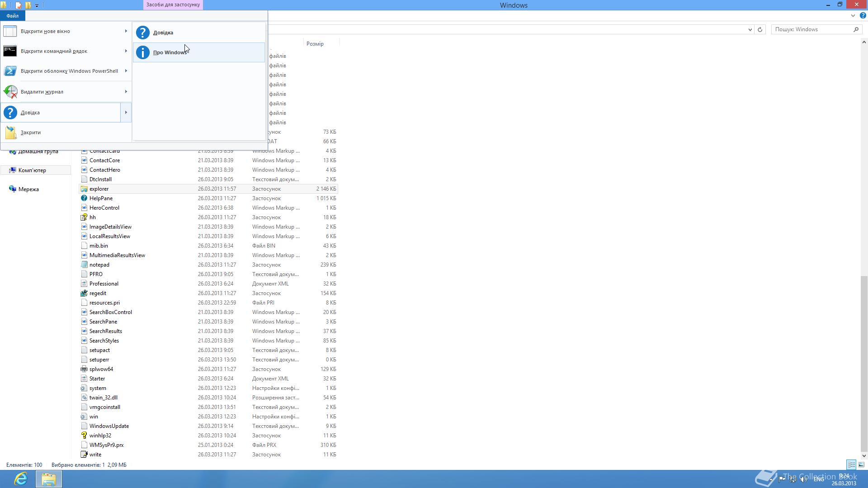Select Відкрити командний рядок menu entry

point(66,51)
